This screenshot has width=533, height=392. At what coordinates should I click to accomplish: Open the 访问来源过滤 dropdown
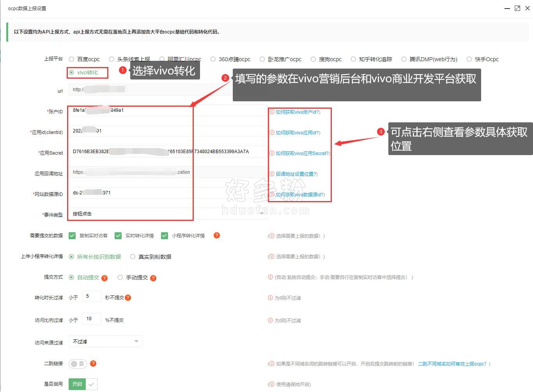tap(105, 341)
